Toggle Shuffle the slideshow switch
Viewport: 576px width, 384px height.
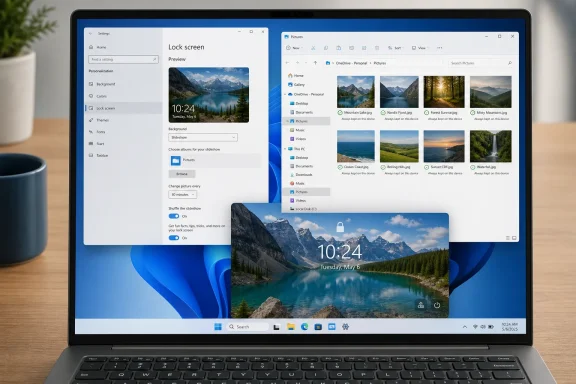(x=174, y=216)
